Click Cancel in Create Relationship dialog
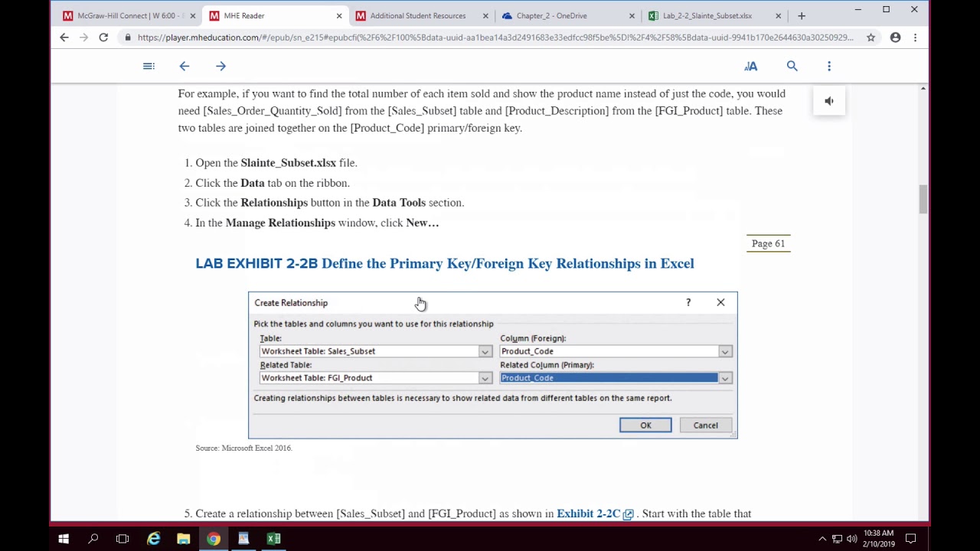Viewport: 980px width, 551px height. [706, 425]
